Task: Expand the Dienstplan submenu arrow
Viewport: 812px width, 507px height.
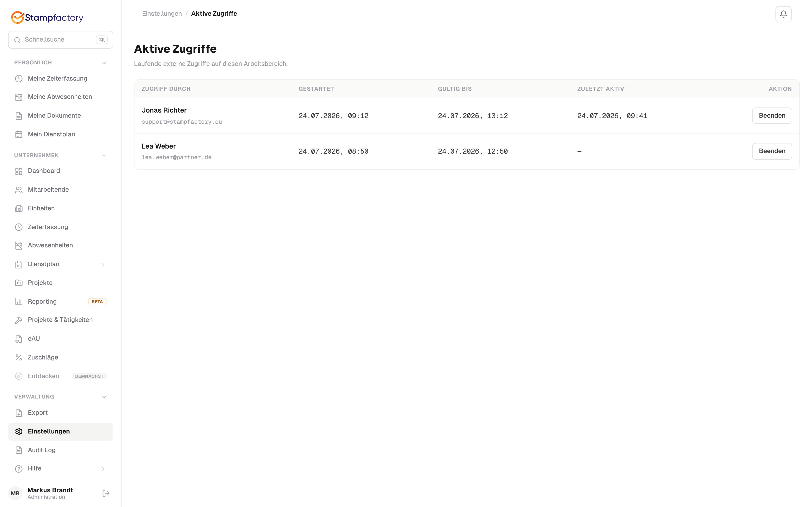Action: coord(103,265)
